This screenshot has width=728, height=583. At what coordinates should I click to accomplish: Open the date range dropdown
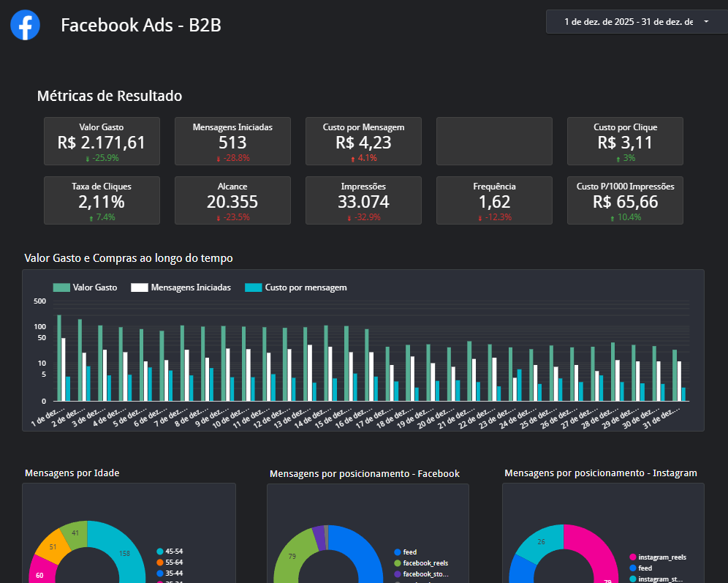[x=637, y=22]
